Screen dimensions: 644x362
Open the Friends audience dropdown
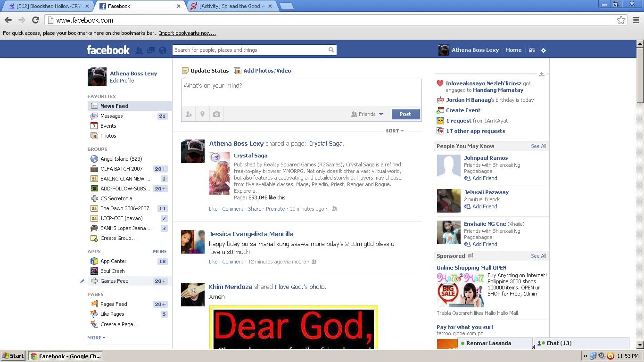367,114
